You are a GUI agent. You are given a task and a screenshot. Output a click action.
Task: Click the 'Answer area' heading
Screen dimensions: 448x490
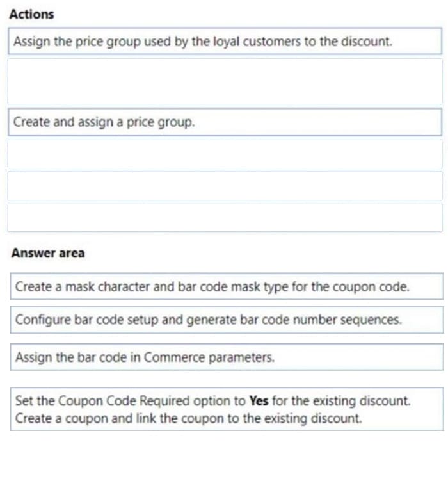48,253
